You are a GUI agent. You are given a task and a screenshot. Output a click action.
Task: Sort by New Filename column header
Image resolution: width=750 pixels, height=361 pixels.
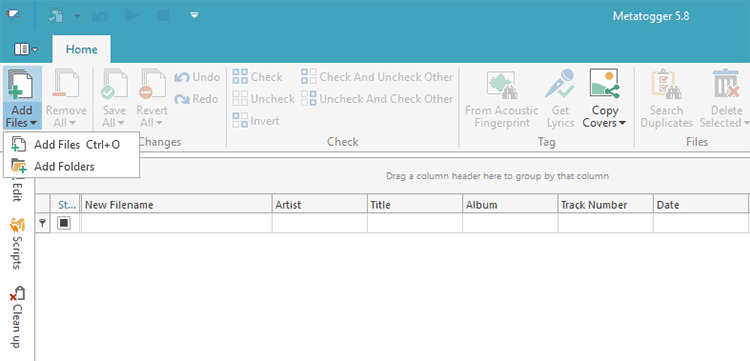(176, 205)
